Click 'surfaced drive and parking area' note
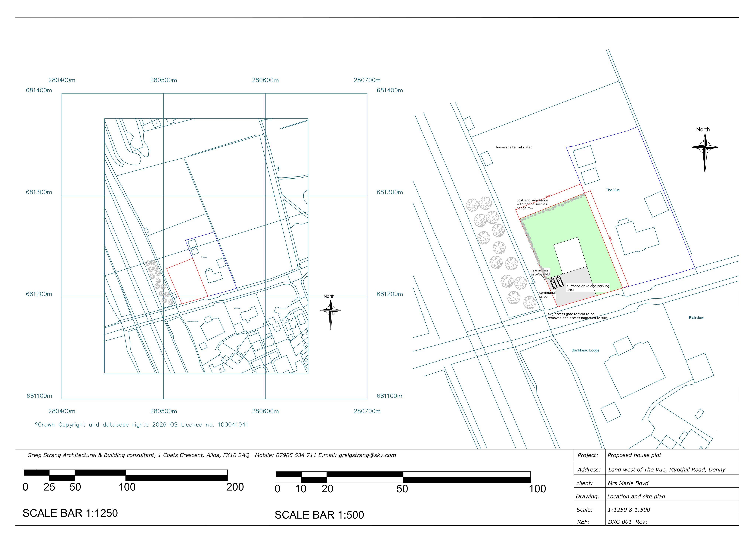This screenshot has height=535, width=756. point(588,288)
